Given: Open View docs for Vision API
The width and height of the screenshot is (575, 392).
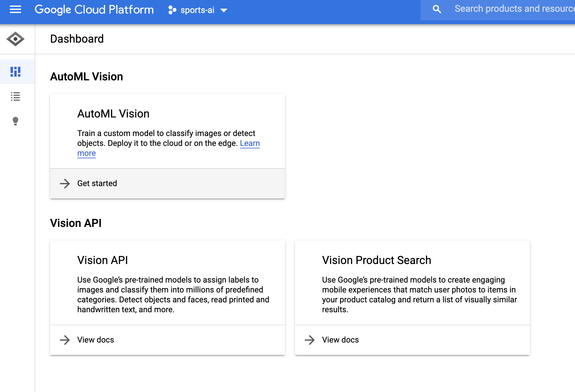Looking at the screenshot, I should pyautogui.click(x=96, y=340).
